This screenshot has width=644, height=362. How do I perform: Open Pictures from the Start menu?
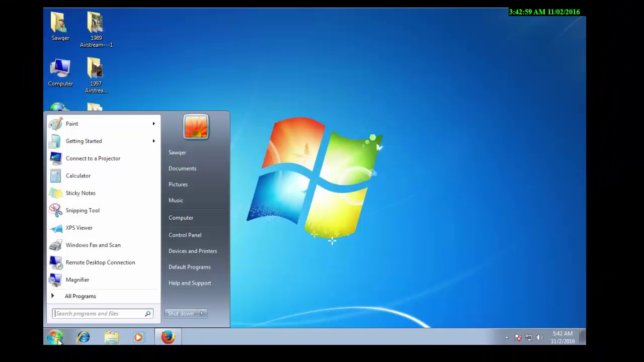pyautogui.click(x=178, y=185)
